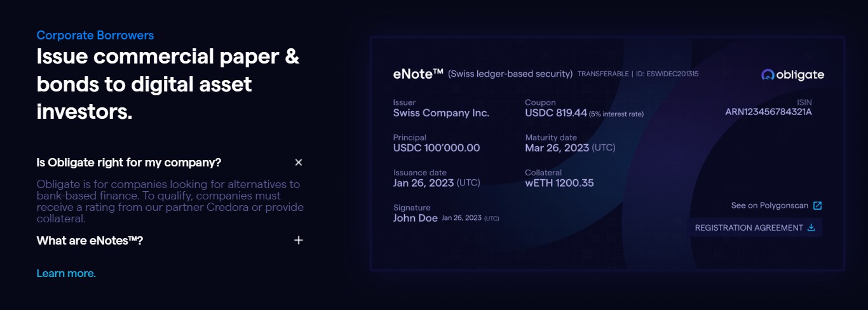This screenshot has width=868, height=310.
Task: Open the "What are eNotes™?" question
Action: [x=90, y=241]
